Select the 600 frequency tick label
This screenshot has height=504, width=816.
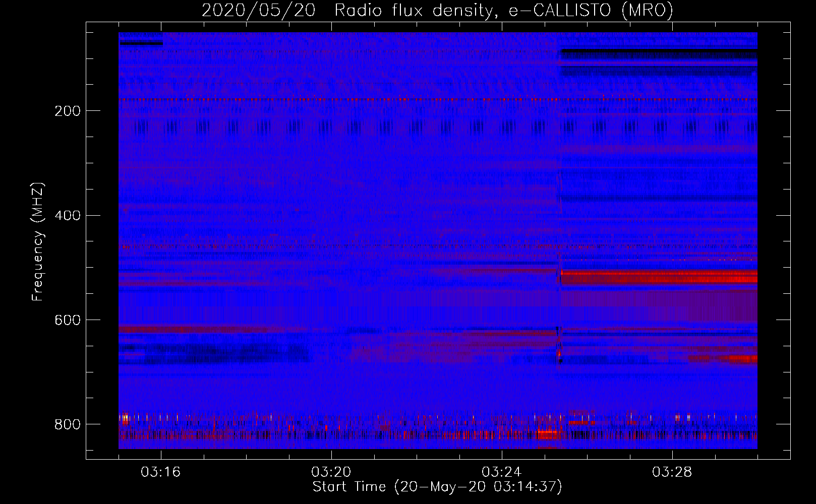point(68,321)
